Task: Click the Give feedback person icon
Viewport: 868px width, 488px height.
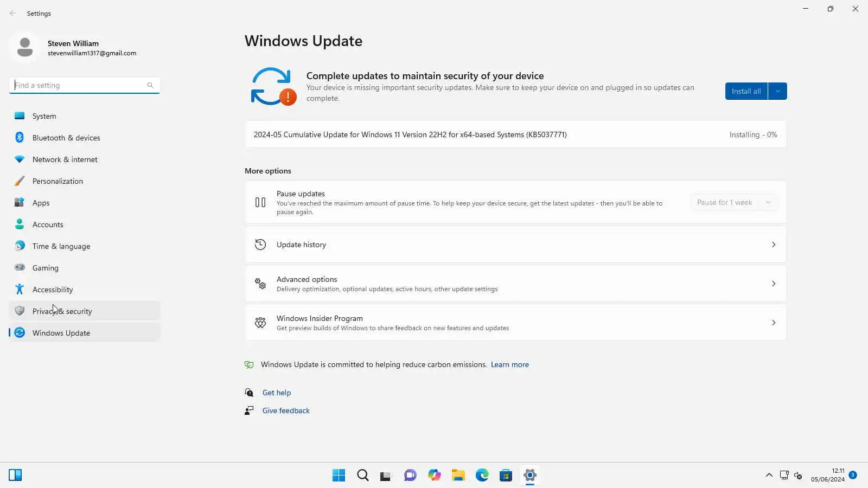Action: (249, 410)
